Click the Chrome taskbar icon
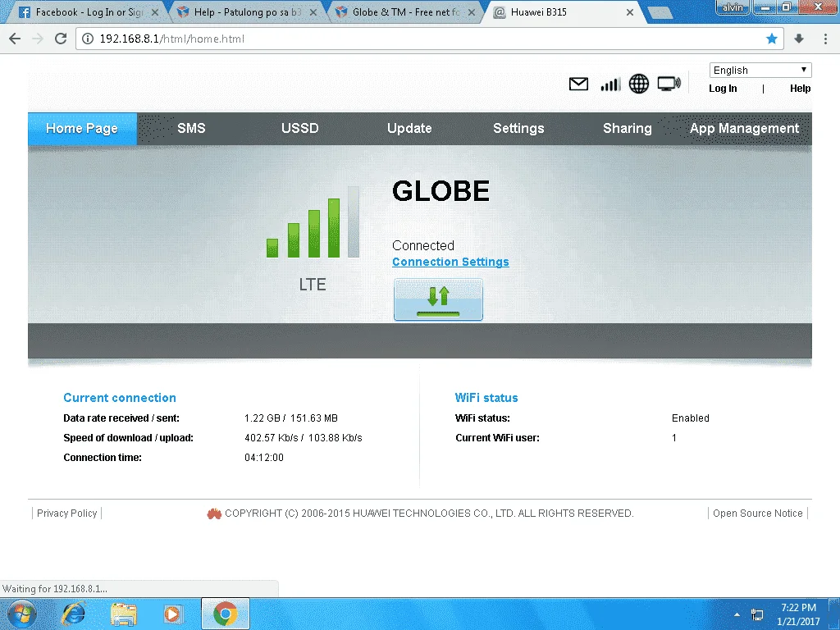This screenshot has width=840, height=630. [226, 614]
